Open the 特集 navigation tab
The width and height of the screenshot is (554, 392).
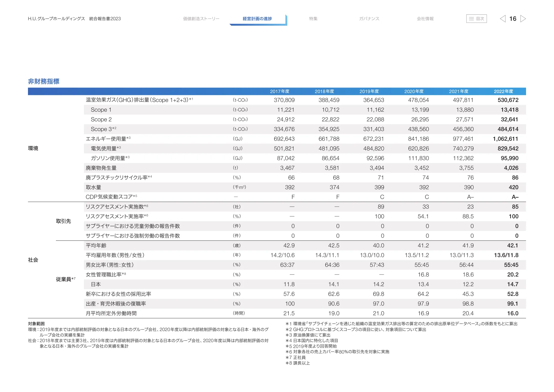coord(313,19)
